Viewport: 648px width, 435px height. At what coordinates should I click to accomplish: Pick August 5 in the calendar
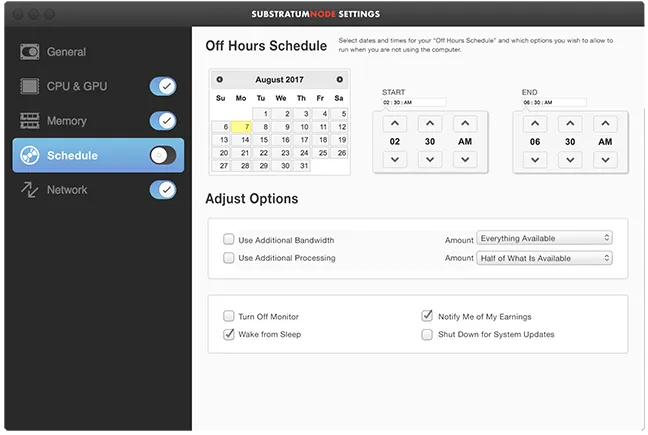339,114
